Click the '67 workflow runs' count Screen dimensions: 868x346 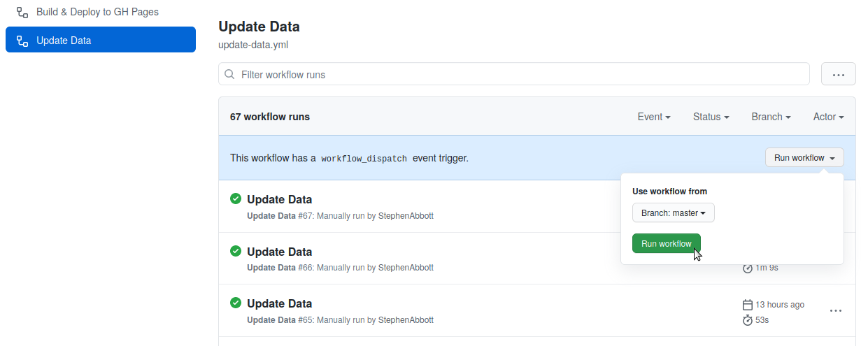(270, 117)
